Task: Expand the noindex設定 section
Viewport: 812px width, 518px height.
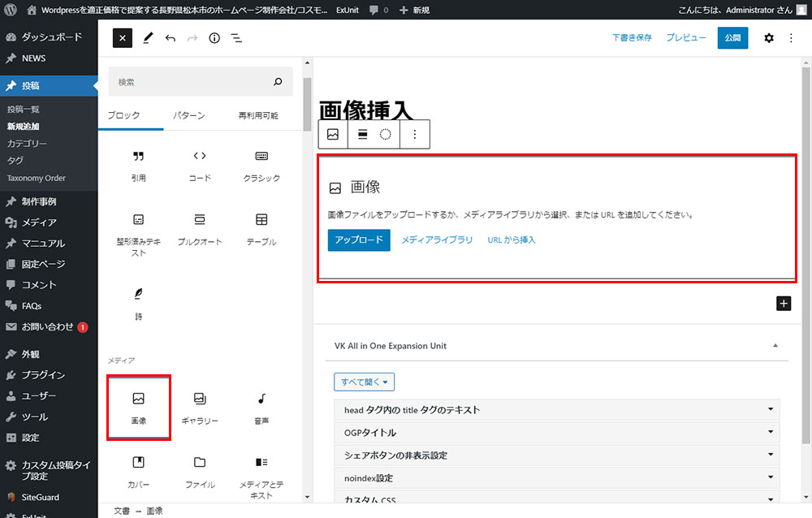Action: tap(556, 478)
